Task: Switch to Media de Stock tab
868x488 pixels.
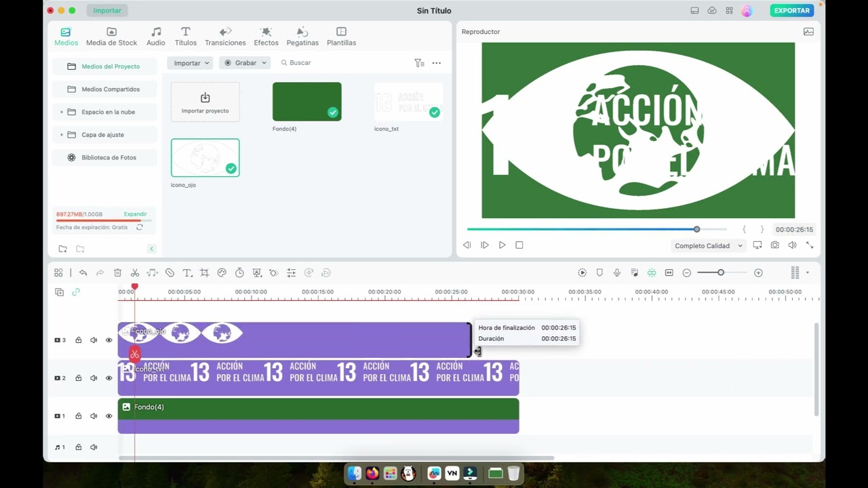Action: click(x=111, y=37)
